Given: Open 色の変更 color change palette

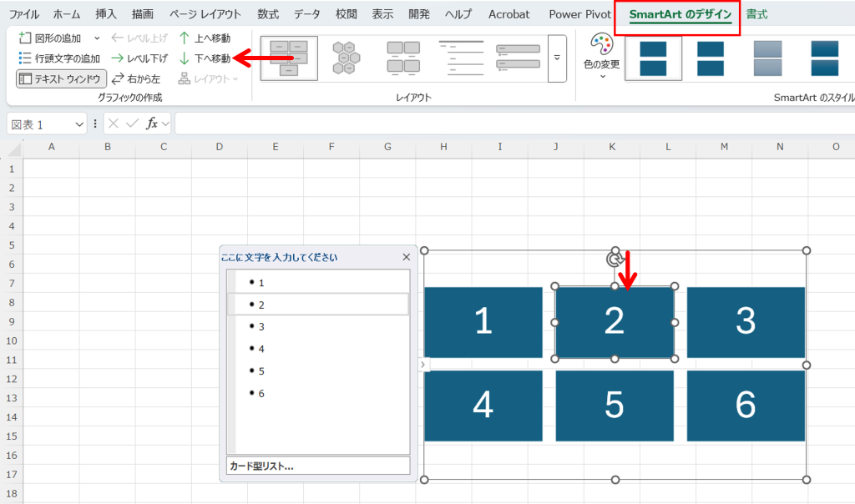Looking at the screenshot, I should (x=601, y=53).
